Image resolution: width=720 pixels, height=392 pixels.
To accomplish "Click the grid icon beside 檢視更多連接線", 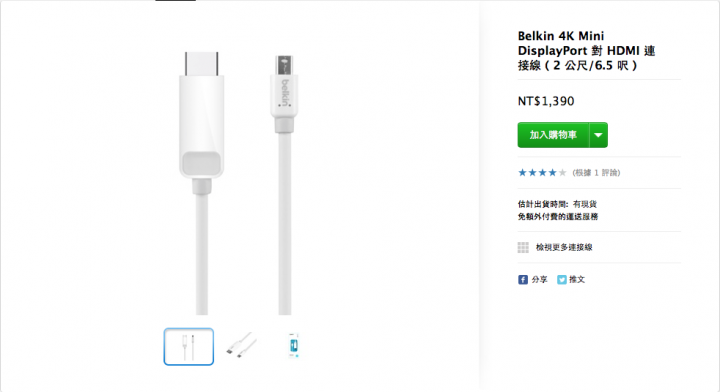I will point(523,247).
